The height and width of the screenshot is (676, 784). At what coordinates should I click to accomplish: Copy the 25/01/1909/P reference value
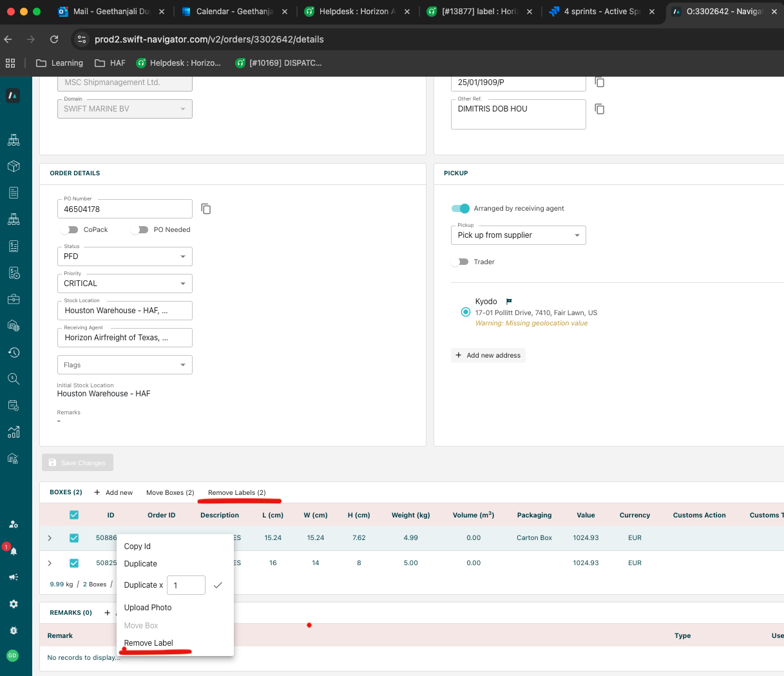[600, 82]
